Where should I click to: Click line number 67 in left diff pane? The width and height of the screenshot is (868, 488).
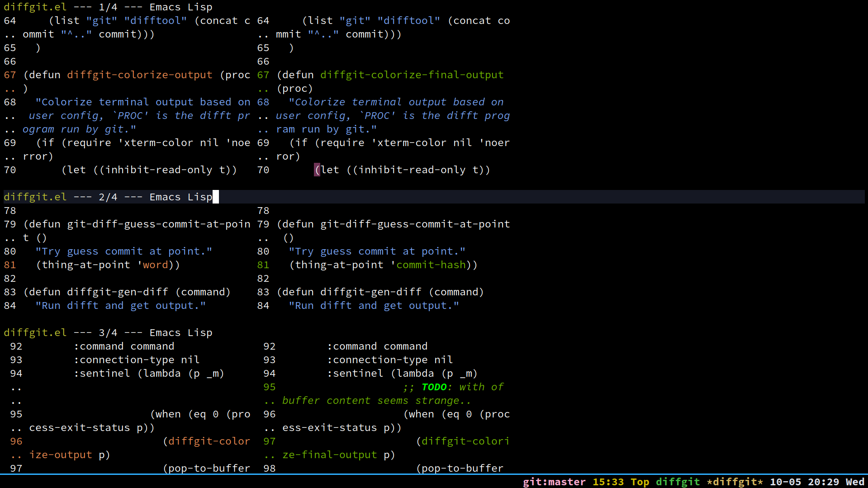click(x=9, y=75)
